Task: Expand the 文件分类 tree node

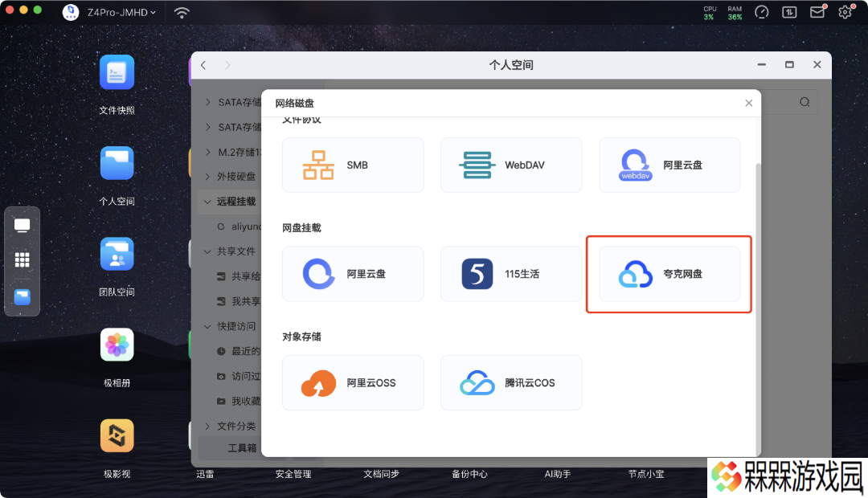Action: (x=207, y=426)
